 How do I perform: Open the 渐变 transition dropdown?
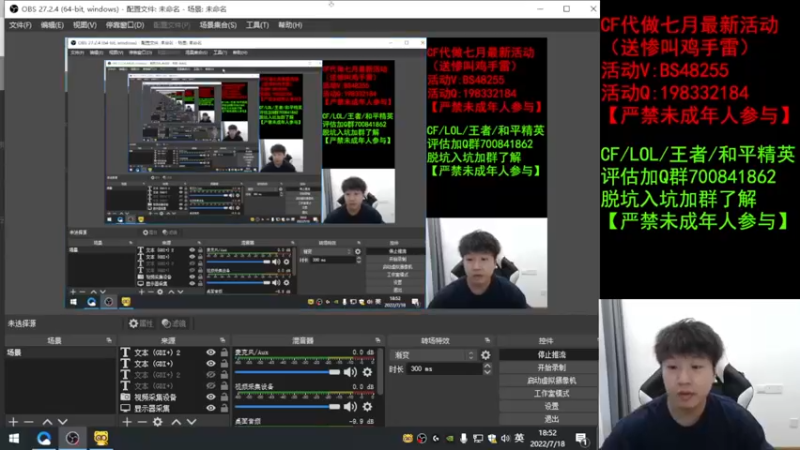[x=433, y=355]
